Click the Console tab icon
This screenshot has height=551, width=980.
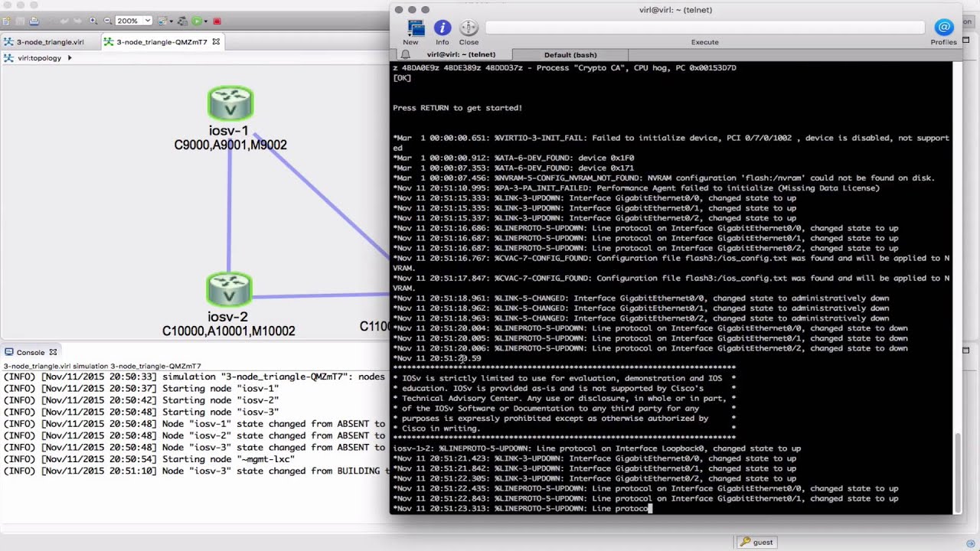coord(9,352)
